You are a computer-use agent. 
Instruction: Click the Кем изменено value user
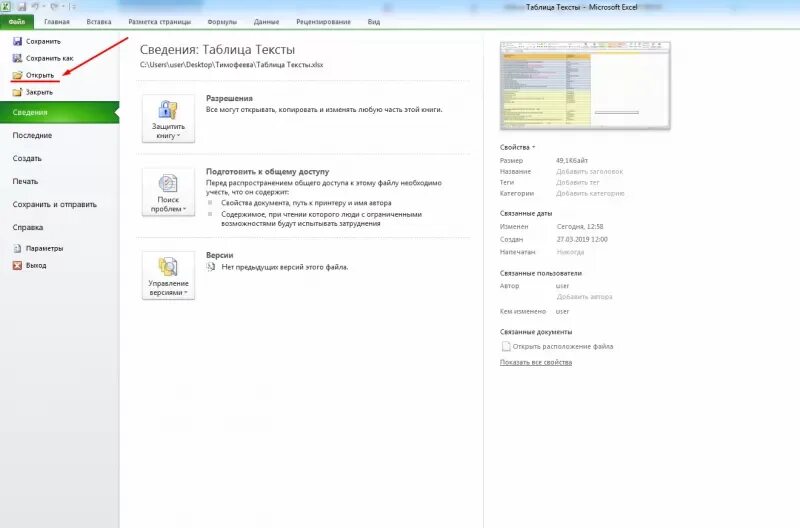point(562,311)
